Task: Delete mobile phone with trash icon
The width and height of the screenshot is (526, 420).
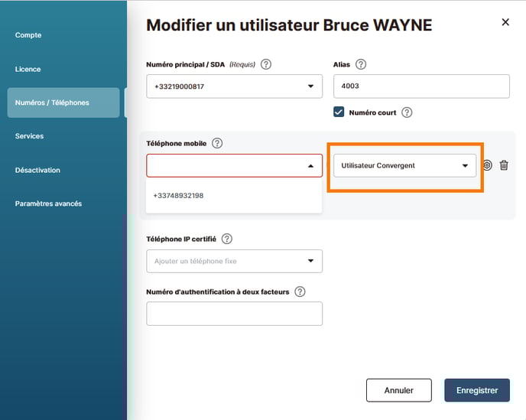Action: click(x=504, y=165)
